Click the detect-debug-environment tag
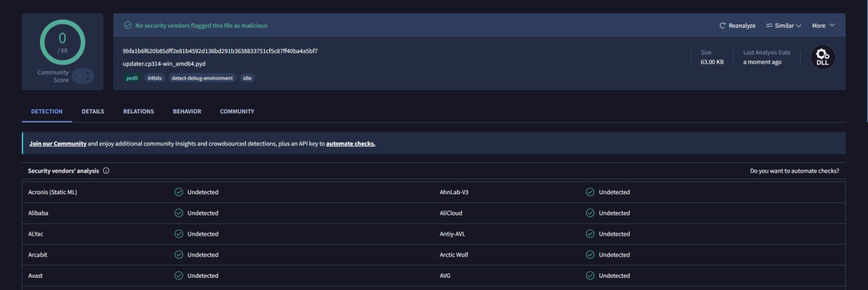 [x=202, y=78]
